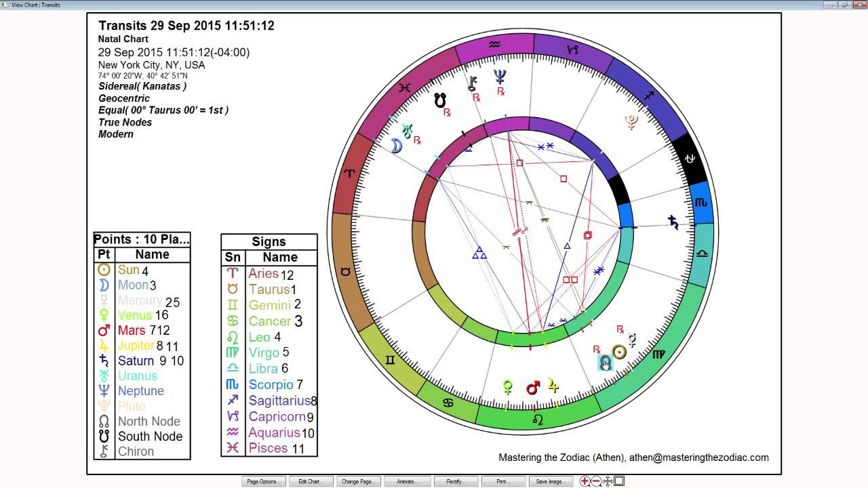Viewport: 868px width, 488px height.
Task: Click 'Aries' in the Signs table
Action: pyautogui.click(x=264, y=274)
